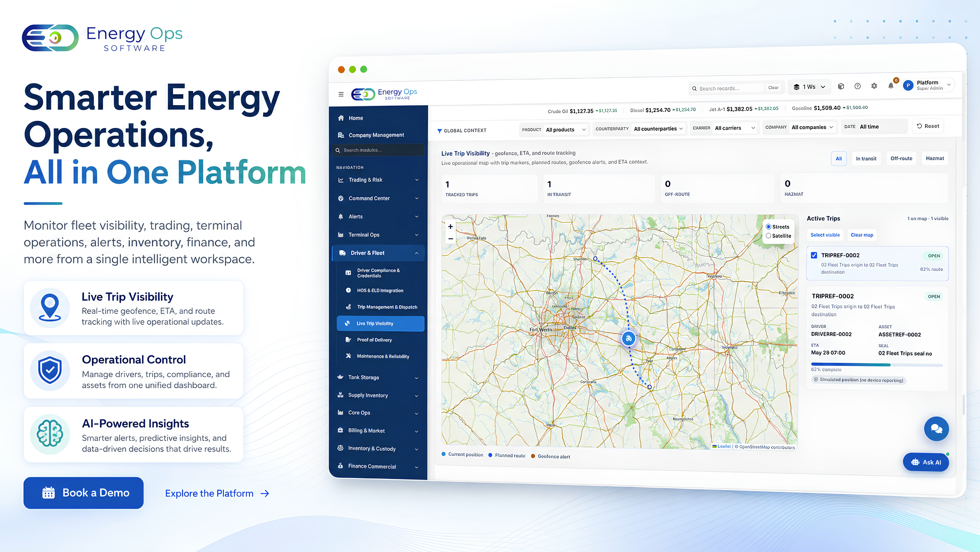980x552 pixels.
Task: Open the cube icon in top bar
Action: click(841, 86)
